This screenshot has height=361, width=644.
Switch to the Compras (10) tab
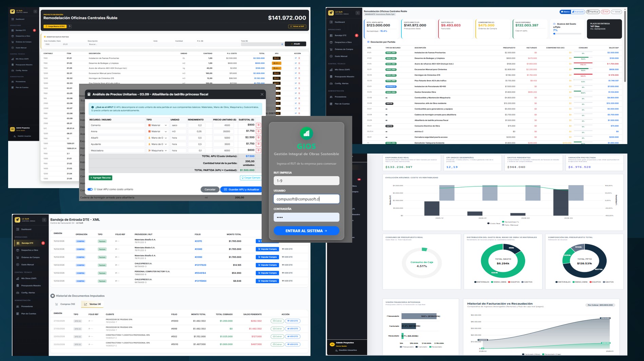(65, 304)
